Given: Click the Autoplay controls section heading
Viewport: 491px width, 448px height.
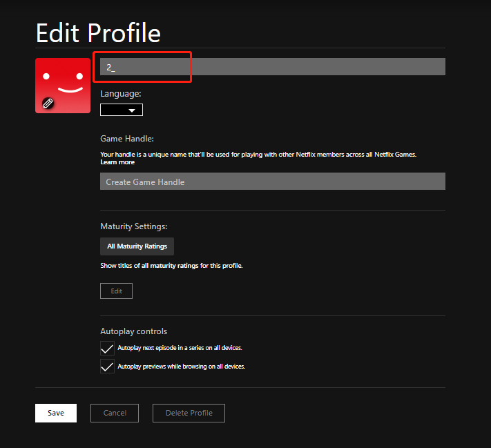Looking at the screenshot, I should point(133,331).
